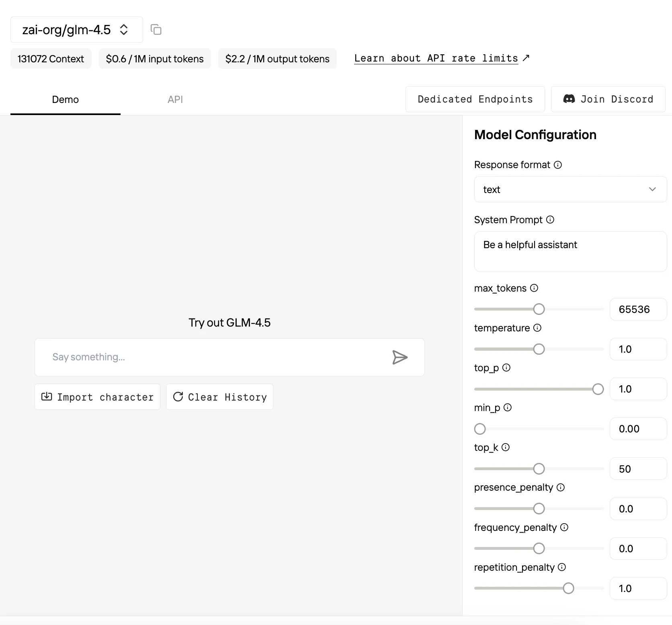Copy the model name with the copy icon
The height and width of the screenshot is (625, 672).
coord(156,29)
